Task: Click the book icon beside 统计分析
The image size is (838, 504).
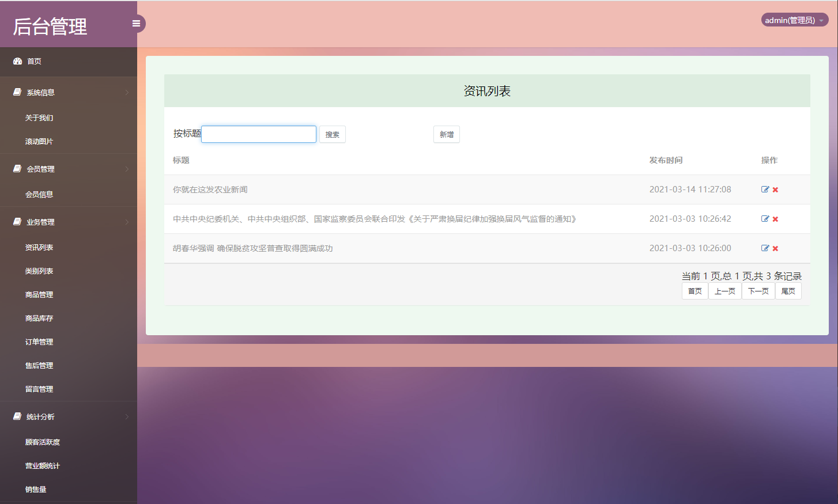Action: pos(16,416)
